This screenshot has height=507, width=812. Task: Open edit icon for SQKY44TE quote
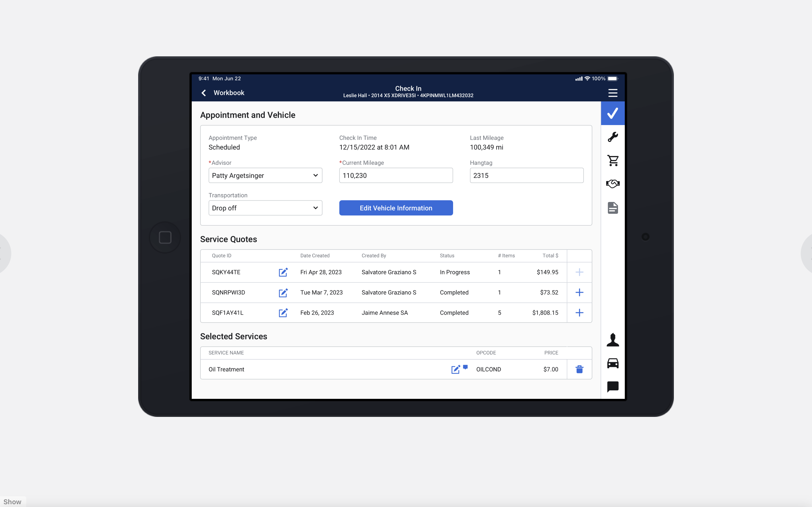pyautogui.click(x=283, y=272)
